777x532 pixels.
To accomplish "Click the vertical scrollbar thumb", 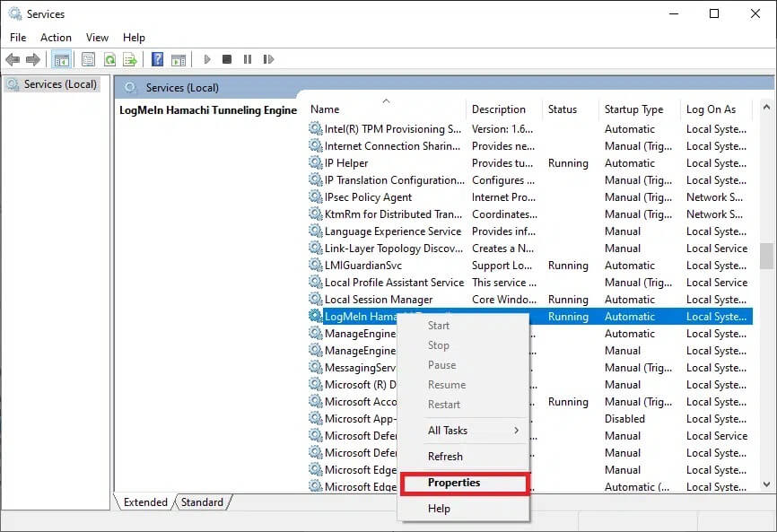I will pyautogui.click(x=766, y=256).
